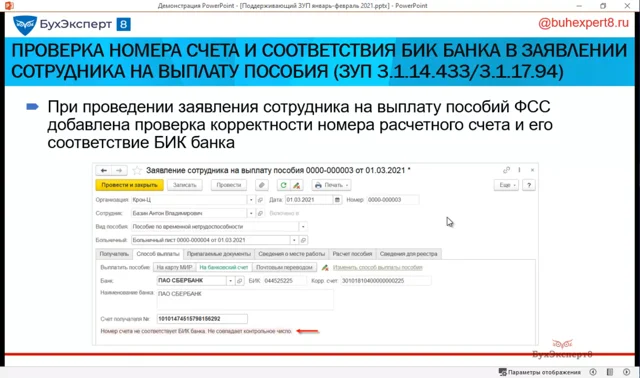Go to the previous slide via status bar arrow
Screen dimensions: 640x378
(x=593, y=372)
